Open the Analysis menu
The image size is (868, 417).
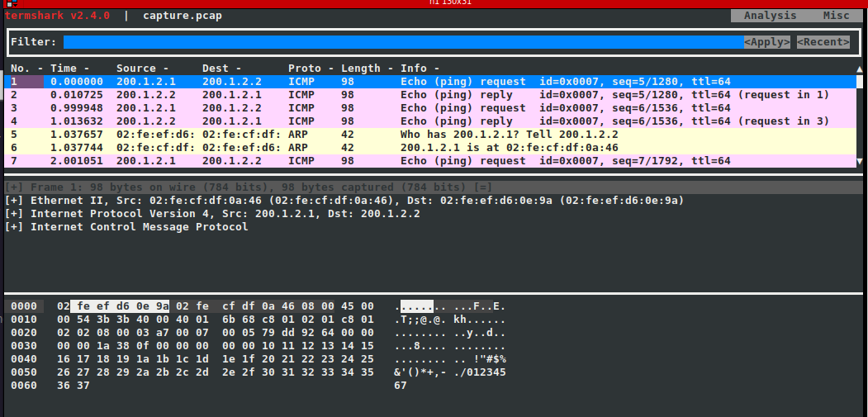[x=770, y=16]
